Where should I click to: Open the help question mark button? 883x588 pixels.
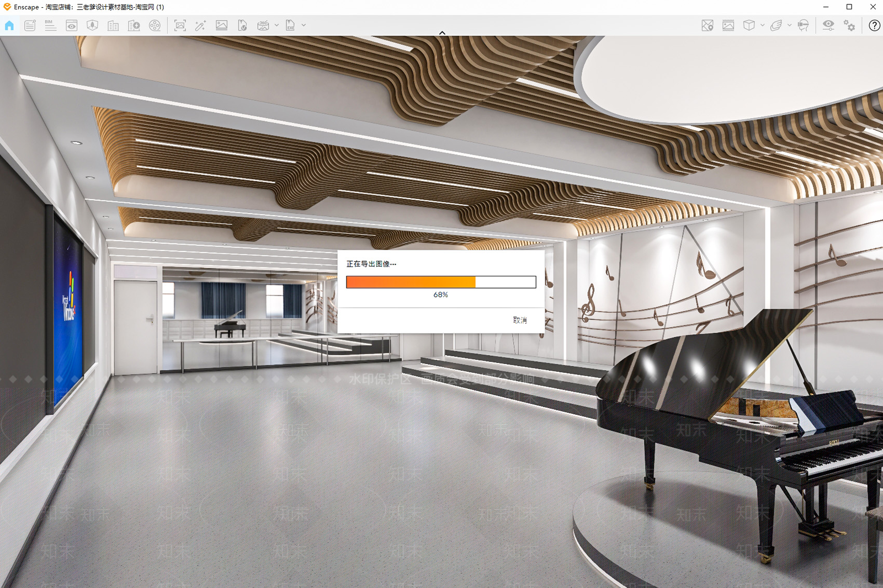coord(874,25)
